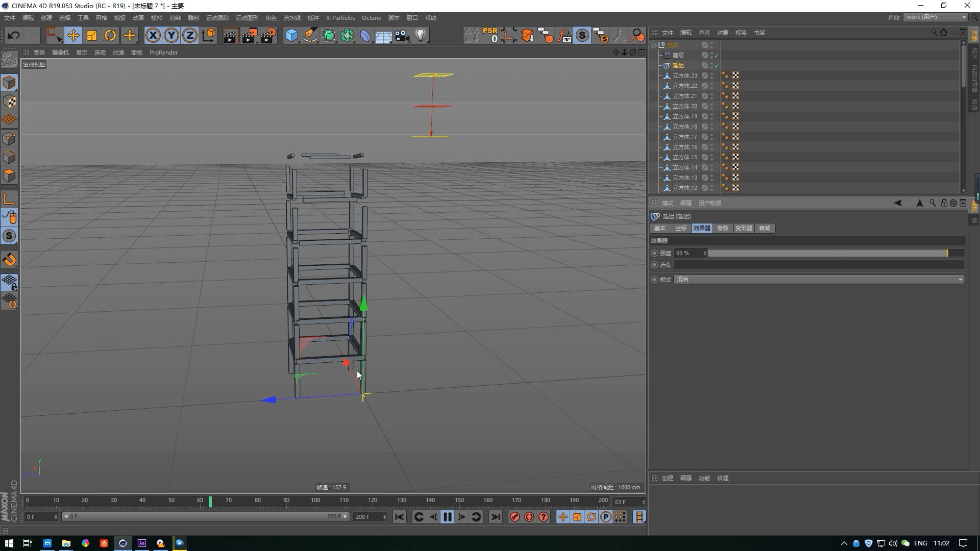Collapse the 空白 null object tree
The height and width of the screenshot is (551, 980).
tap(653, 45)
